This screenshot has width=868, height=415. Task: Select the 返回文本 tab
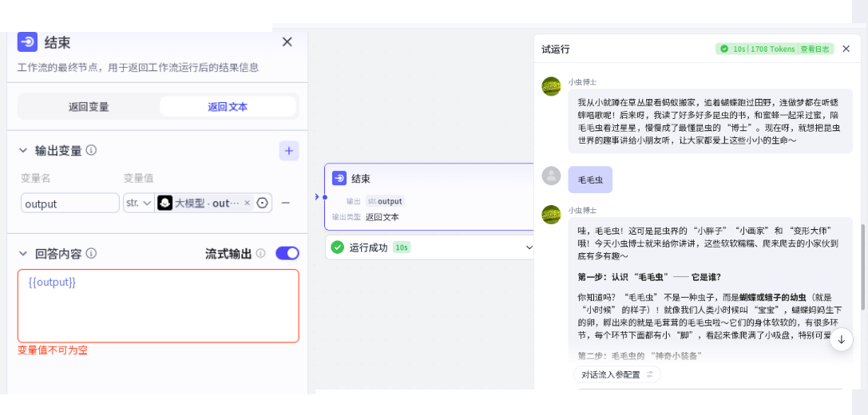tap(228, 107)
